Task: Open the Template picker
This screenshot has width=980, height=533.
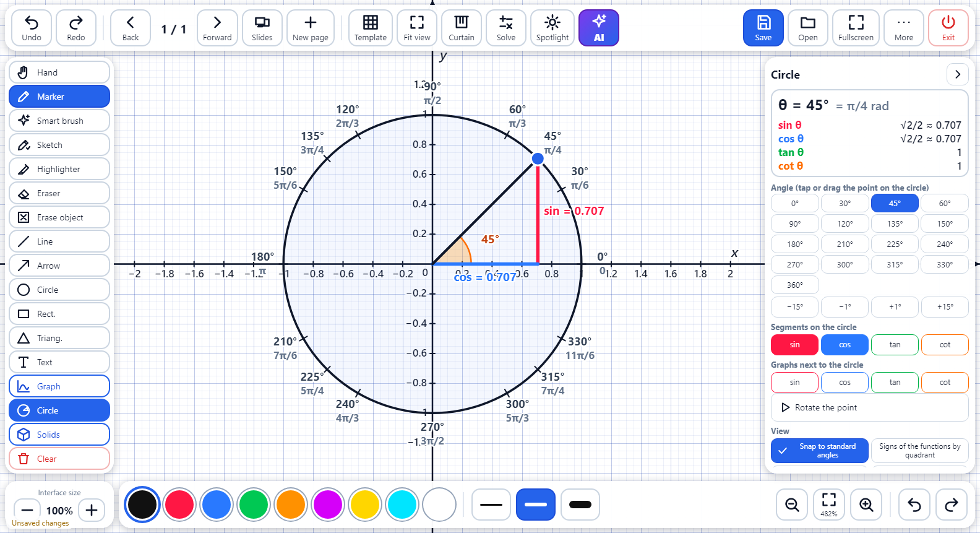Action: (x=371, y=28)
